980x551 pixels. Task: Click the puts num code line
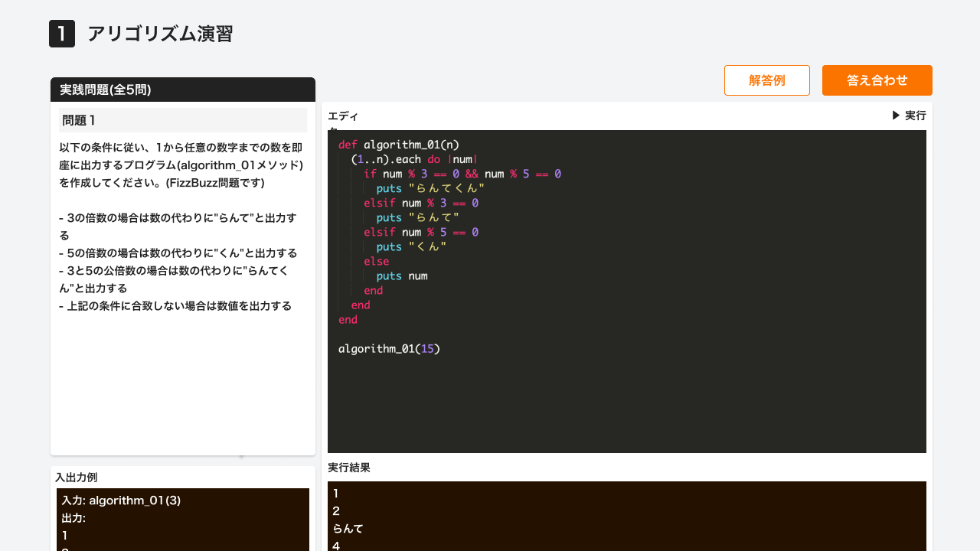[402, 275]
